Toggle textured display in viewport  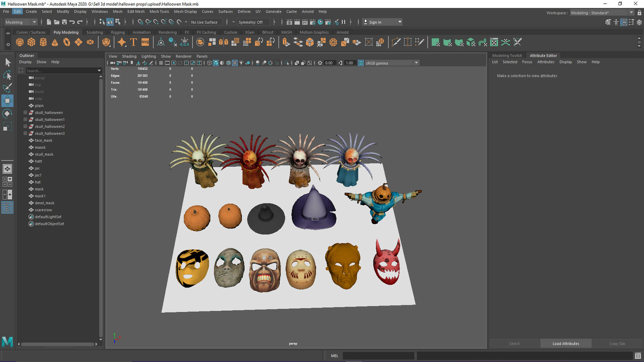tap(235, 63)
